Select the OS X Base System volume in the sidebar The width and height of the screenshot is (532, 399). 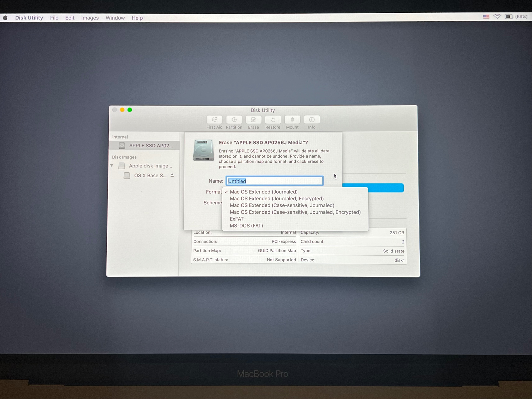[150, 176]
